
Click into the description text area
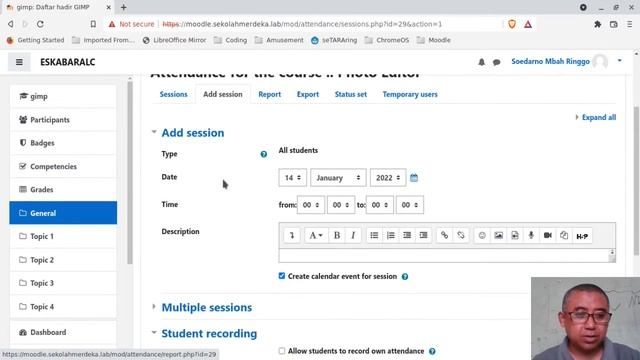(x=447, y=255)
